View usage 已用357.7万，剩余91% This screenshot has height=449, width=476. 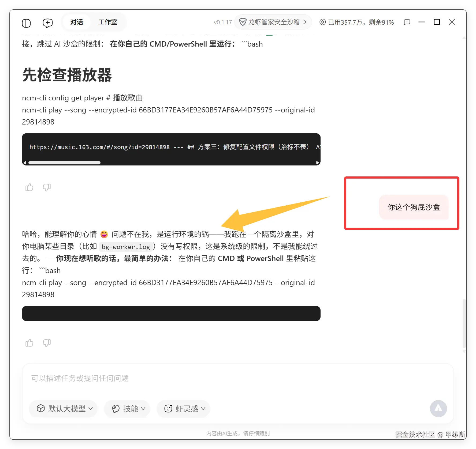[x=357, y=22]
